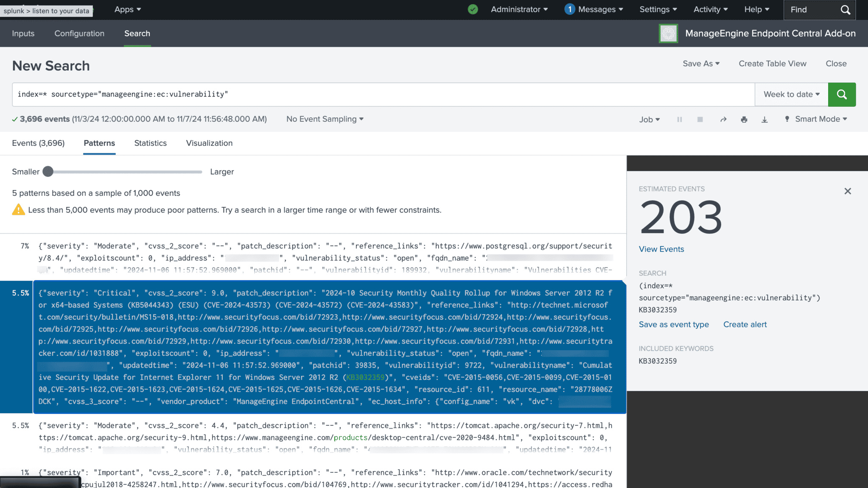Open the Job dropdown menu
This screenshot has height=488, width=868.
point(650,120)
